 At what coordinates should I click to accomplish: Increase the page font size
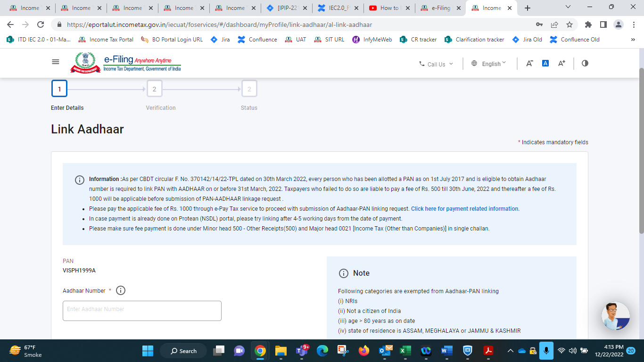tap(561, 63)
